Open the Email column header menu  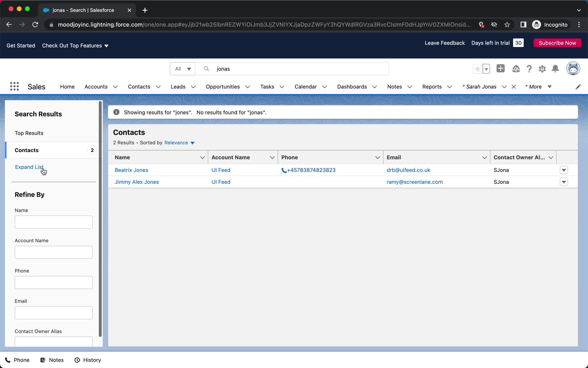coord(484,157)
